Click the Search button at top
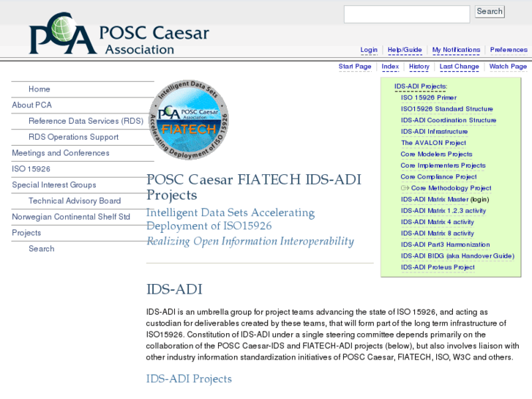532x399 pixels. pos(490,12)
